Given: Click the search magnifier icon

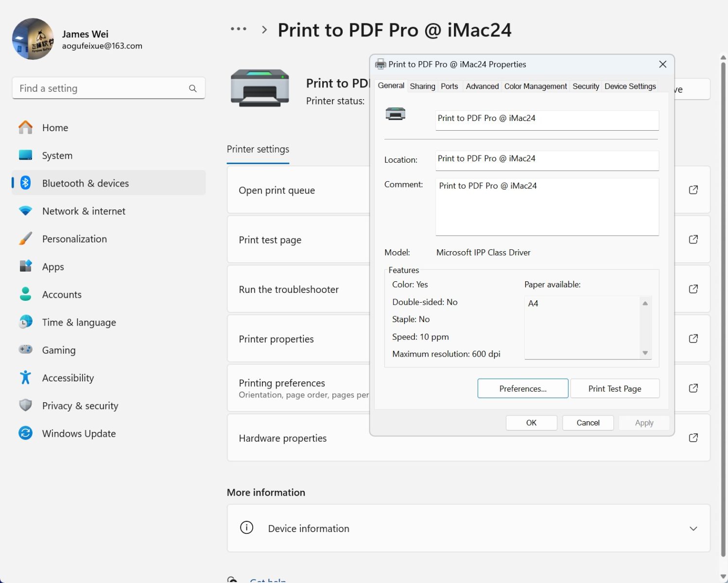Looking at the screenshot, I should point(193,88).
